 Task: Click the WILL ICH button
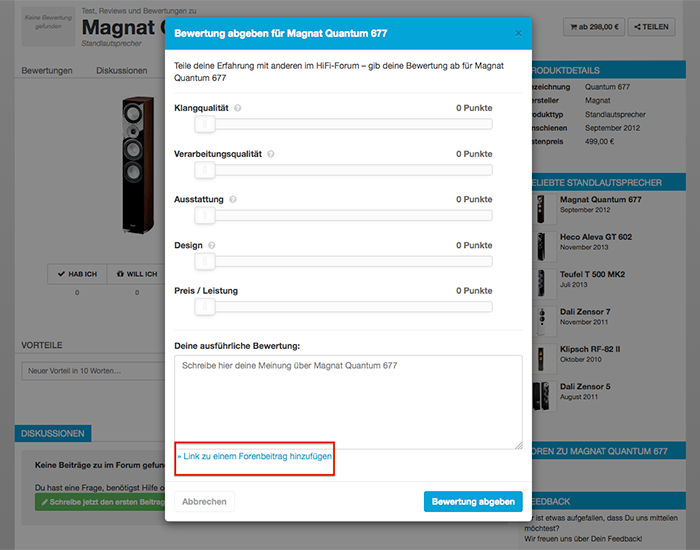click(x=137, y=274)
